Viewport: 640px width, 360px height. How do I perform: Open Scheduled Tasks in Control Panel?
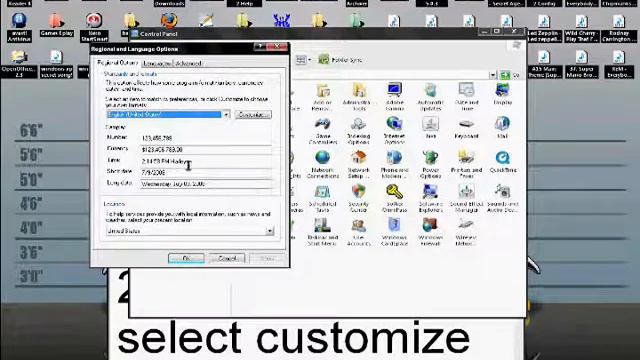tap(322, 198)
